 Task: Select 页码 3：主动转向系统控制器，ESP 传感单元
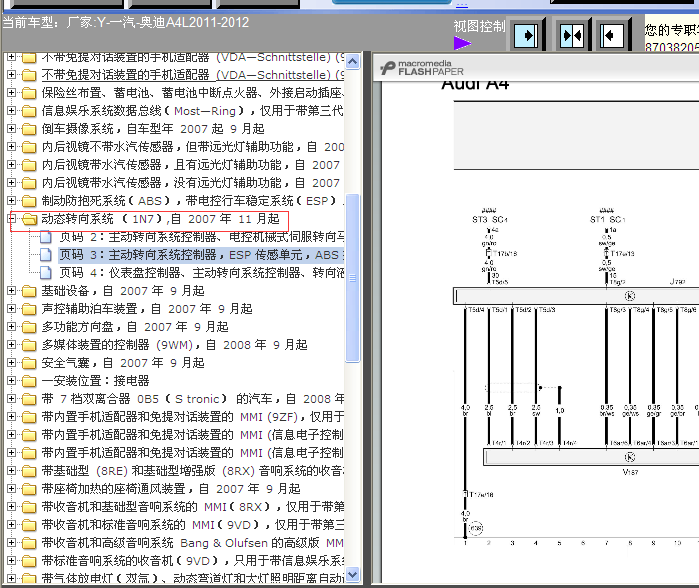click(x=201, y=255)
